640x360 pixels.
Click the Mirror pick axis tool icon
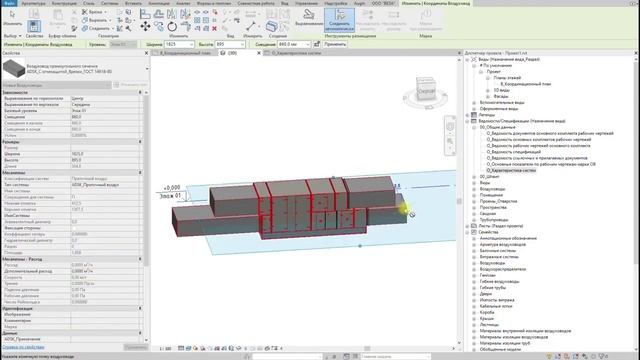(x=172, y=14)
